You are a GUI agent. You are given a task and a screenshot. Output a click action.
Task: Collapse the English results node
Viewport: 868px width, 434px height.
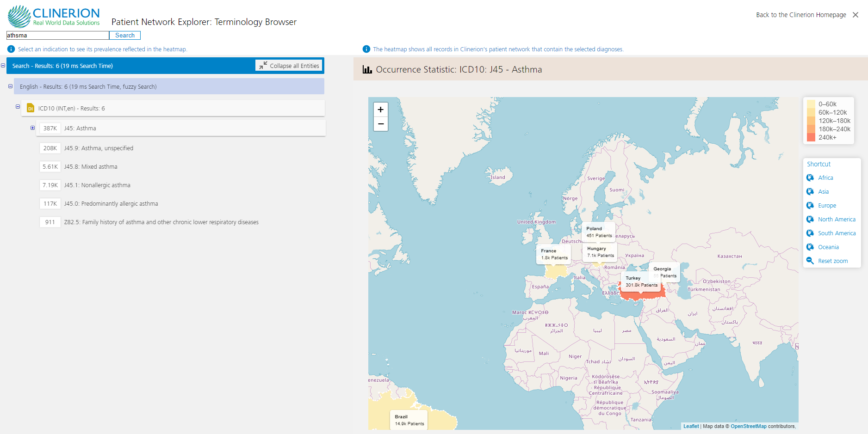[10, 86]
